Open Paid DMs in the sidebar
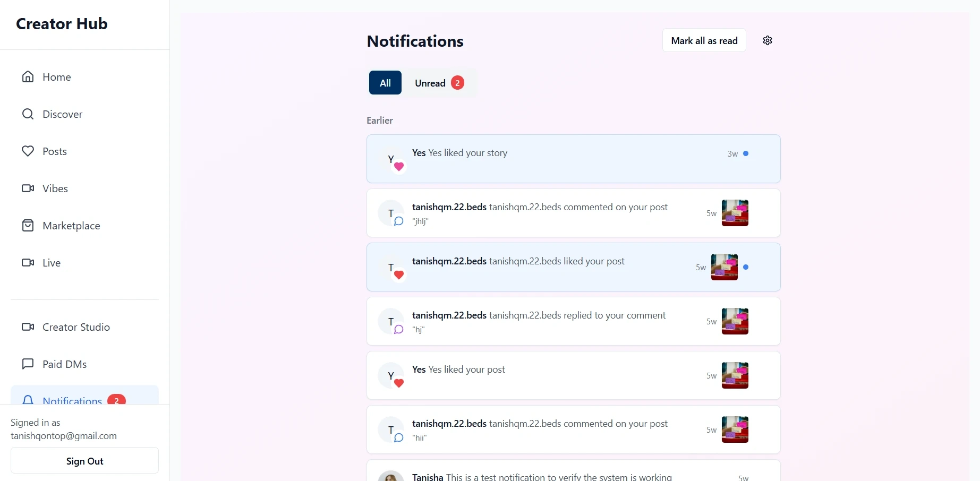This screenshot has height=481, width=980. click(84, 364)
